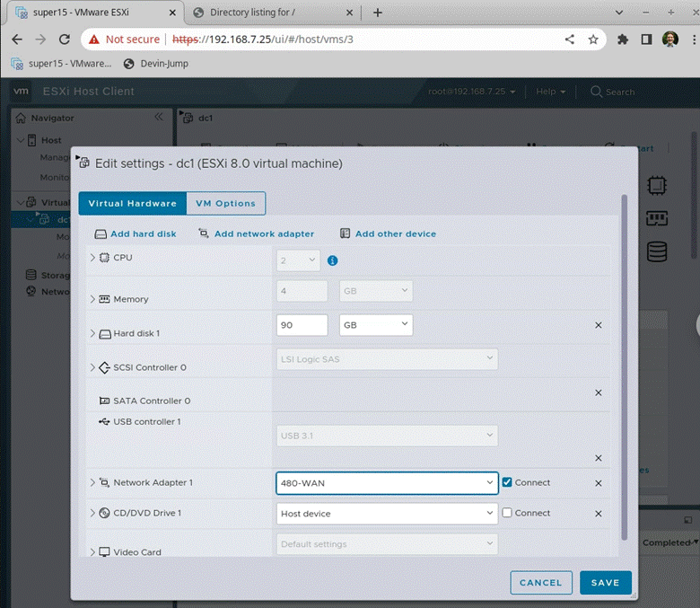Open the USB 3.1 dropdown

pyautogui.click(x=387, y=436)
